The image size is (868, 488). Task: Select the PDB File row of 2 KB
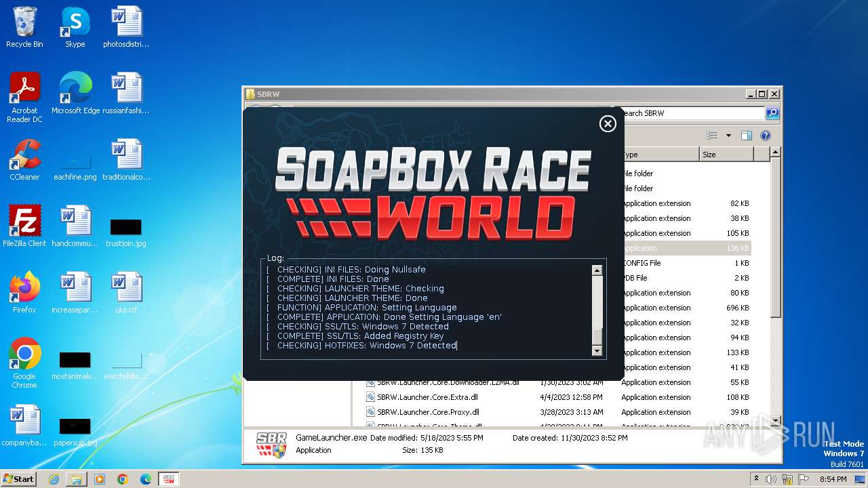tap(686, 278)
